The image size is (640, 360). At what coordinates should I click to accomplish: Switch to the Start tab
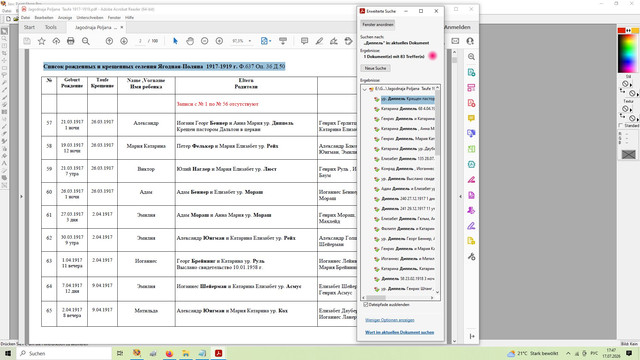29,27
